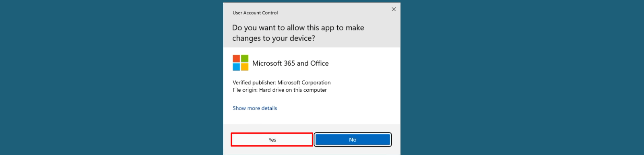
Task: Click Yes to allow the app changes
Action: click(272, 140)
